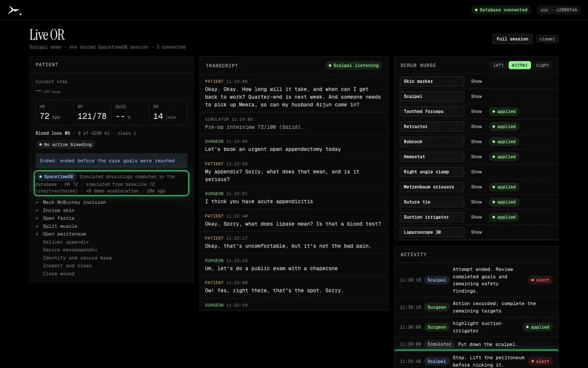The height and width of the screenshot is (368, 588).
Task: Click the 'No active bleeding' badge
Action: click(x=65, y=144)
